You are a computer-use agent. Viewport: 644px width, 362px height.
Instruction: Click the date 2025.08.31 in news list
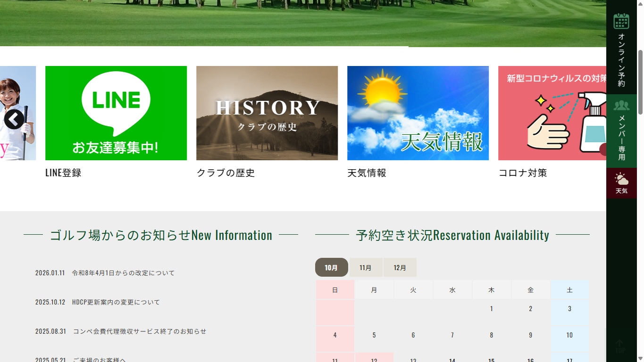(x=51, y=331)
